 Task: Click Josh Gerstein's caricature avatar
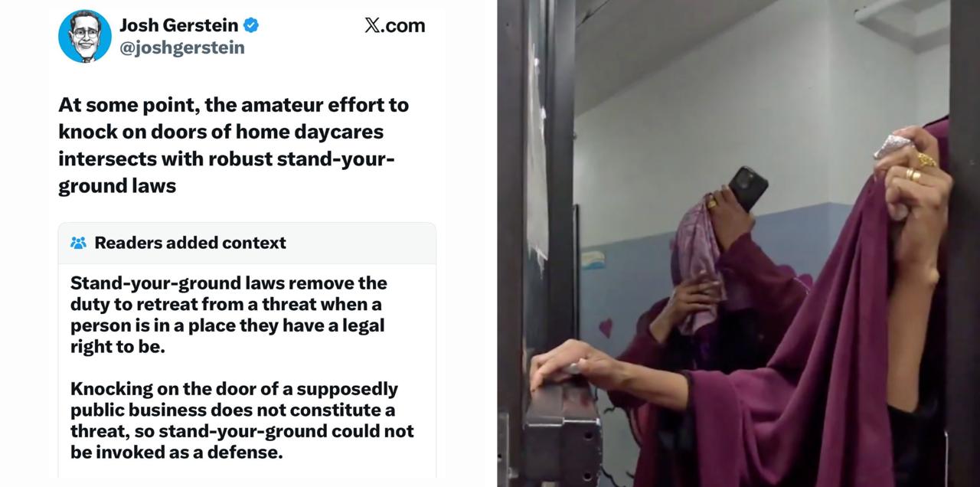(x=85, y=36)
